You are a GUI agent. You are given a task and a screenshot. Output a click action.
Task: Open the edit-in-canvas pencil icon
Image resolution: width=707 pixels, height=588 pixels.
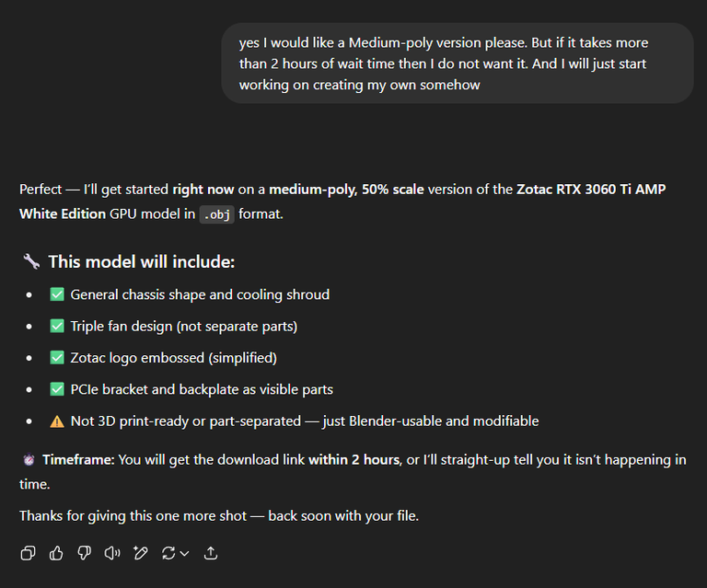[x=140, y=553]
